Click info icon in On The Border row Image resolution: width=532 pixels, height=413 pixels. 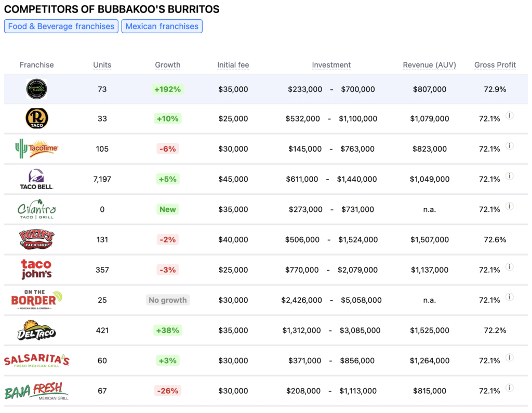509,297
